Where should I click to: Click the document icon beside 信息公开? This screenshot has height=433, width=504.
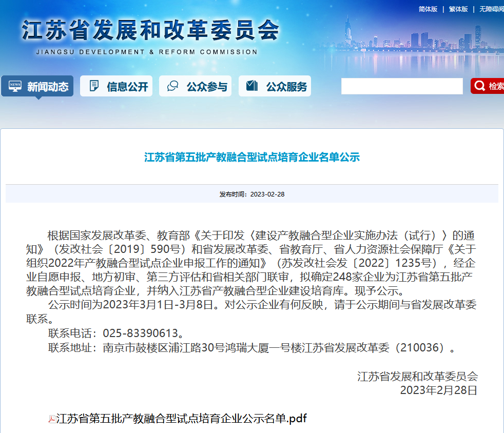[94, 86]
